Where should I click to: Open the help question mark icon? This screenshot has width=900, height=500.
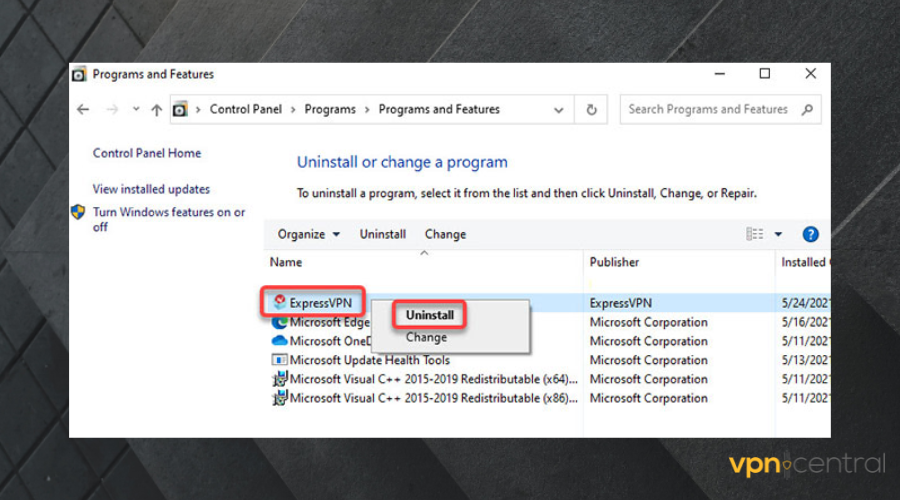(811, 234)
